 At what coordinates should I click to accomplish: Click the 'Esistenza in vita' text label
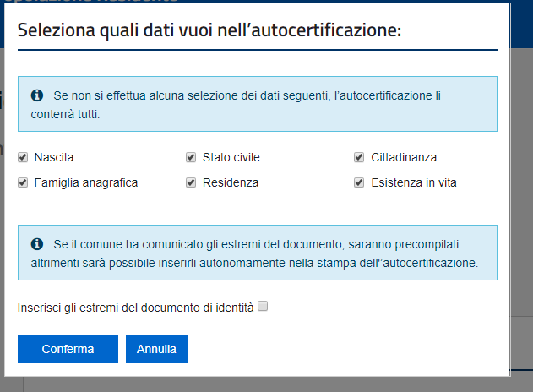[x=414, y=182]
